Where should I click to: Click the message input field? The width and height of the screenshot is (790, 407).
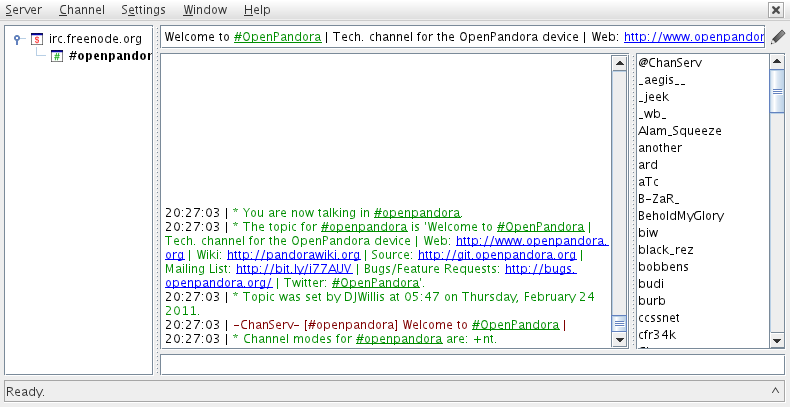click(473, 364)
